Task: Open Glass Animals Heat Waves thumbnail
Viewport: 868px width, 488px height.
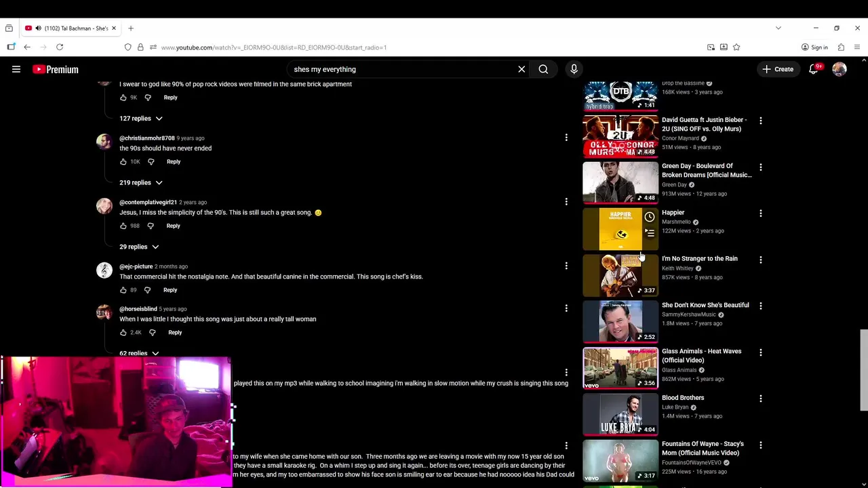Action: click(x=620, y=367)
